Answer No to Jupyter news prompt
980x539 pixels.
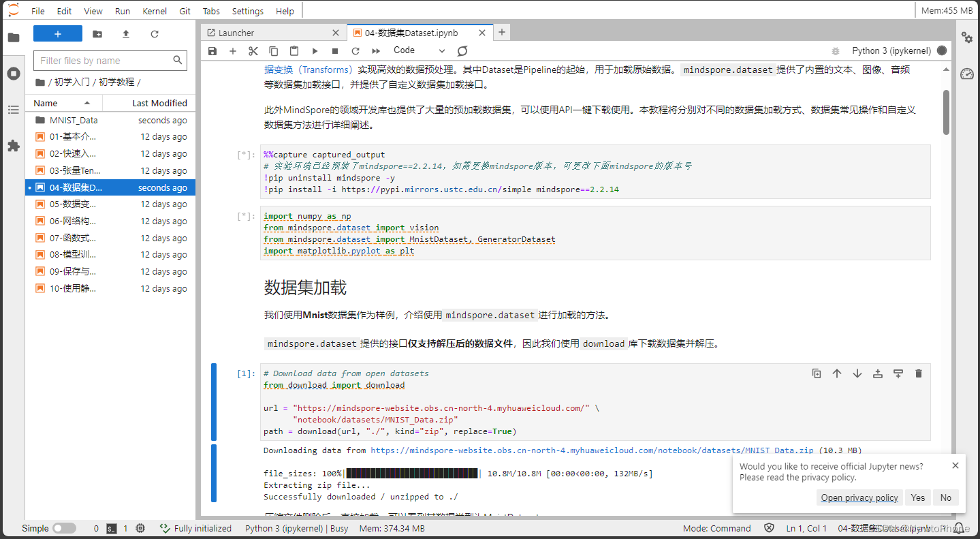[x=946, y=497]
